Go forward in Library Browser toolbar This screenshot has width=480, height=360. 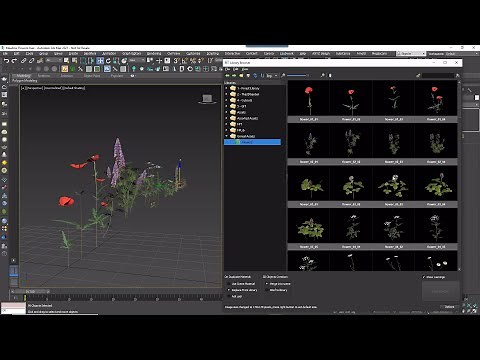[x=234, y=76]
